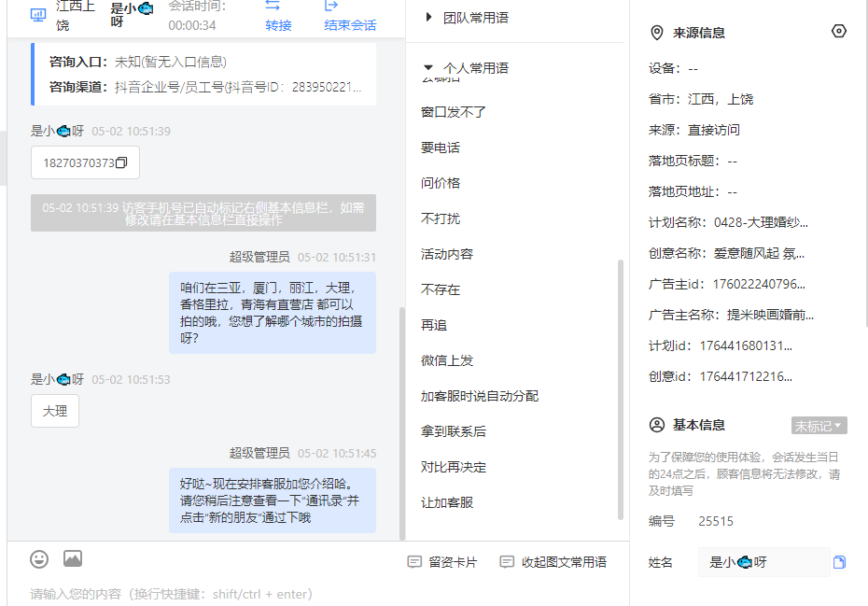This screenshot has width=868, height=606.
Task: Select the 对比再决定 quick phrase
Action: point(454,467)
